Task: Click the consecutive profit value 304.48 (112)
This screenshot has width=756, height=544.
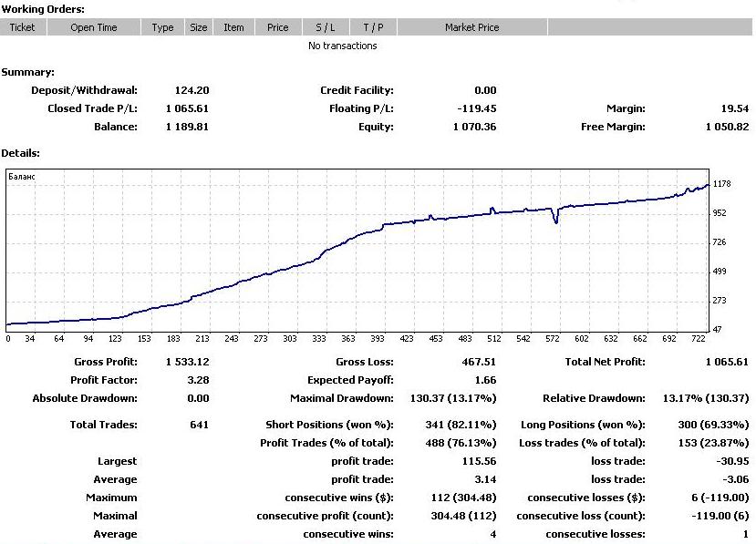Action: 464,516
